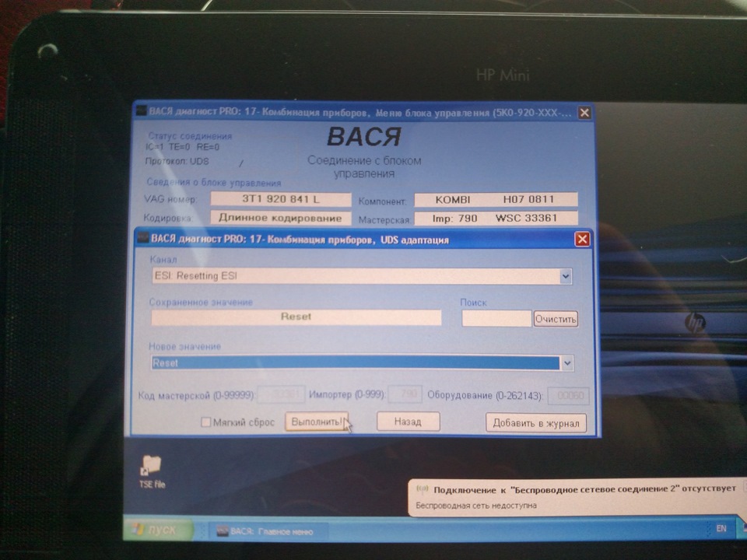
Task: Expand the Канал dropdown showing ESI: Resetting ESI
Action: (566, 276)
